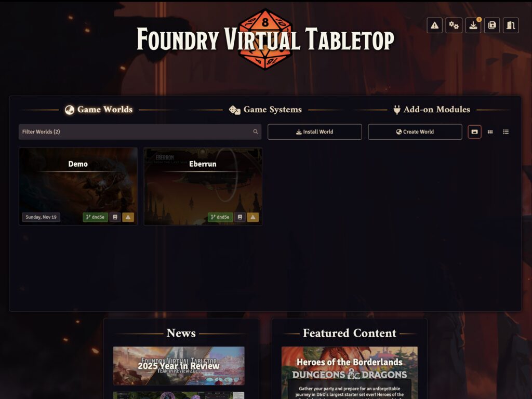Image resolution: width=532 pixels, height=399 pixels.
Task: Click the Install World button
Action: 314,131
